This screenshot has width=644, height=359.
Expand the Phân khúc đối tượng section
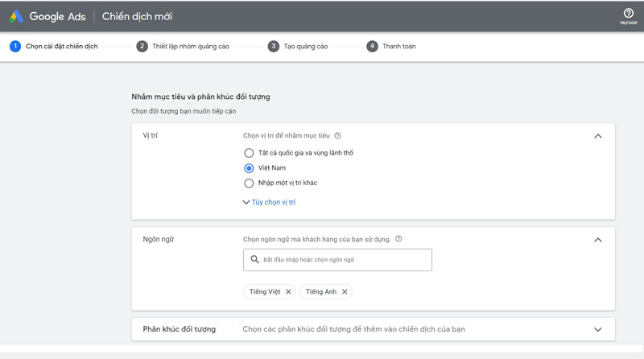[x=597, y=329]
